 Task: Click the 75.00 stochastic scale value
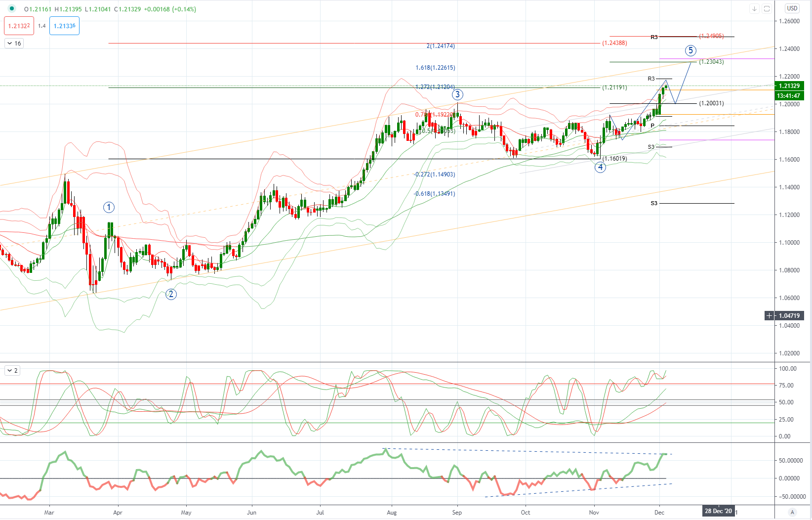pos(786,386)
